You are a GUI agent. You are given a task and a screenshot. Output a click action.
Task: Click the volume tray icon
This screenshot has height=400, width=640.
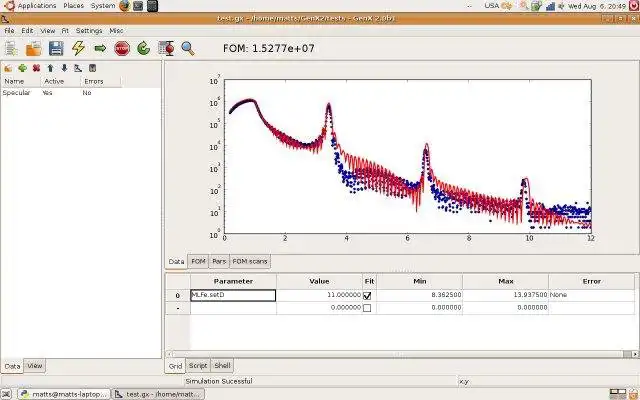tap(561, 6)
